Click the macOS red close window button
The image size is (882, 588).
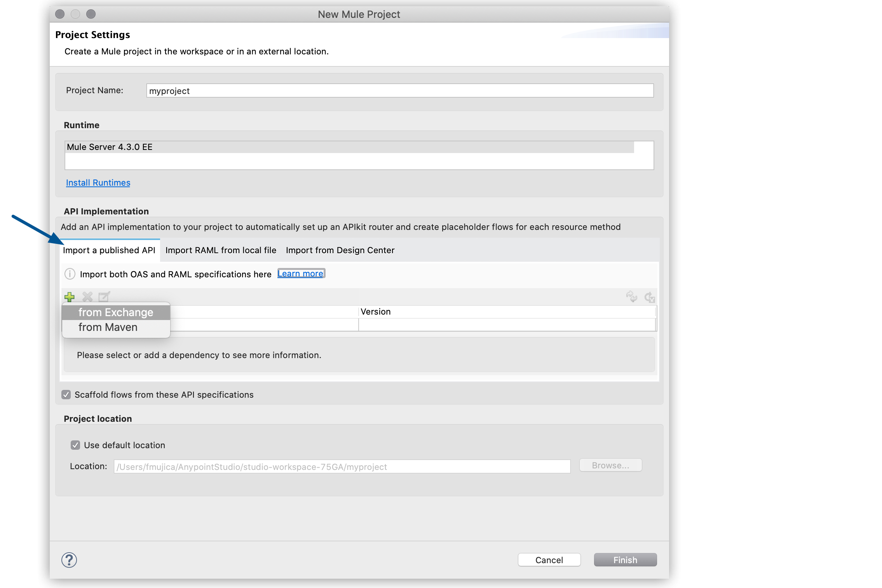pos(60,14)
